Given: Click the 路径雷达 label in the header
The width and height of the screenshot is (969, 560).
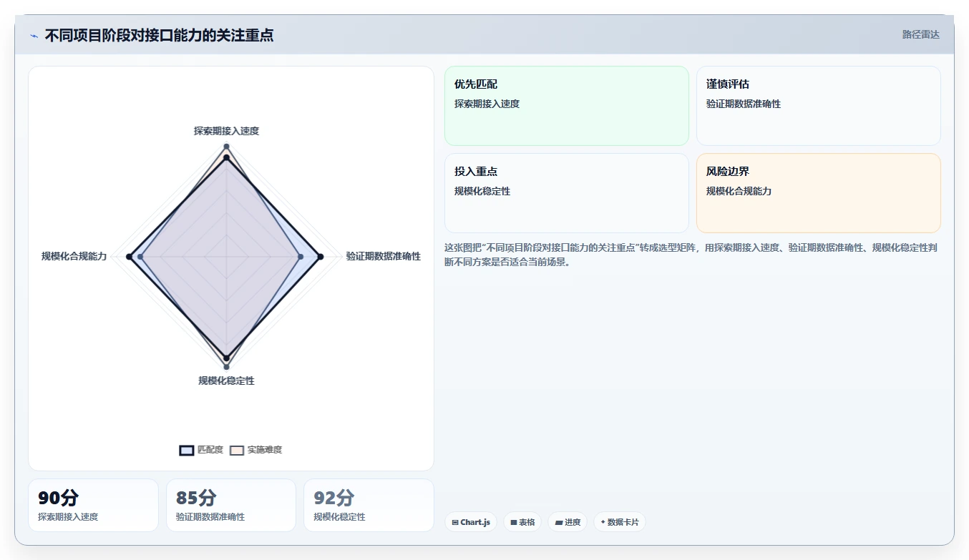Looking at the screenshot, I should [x=920, y=34].
